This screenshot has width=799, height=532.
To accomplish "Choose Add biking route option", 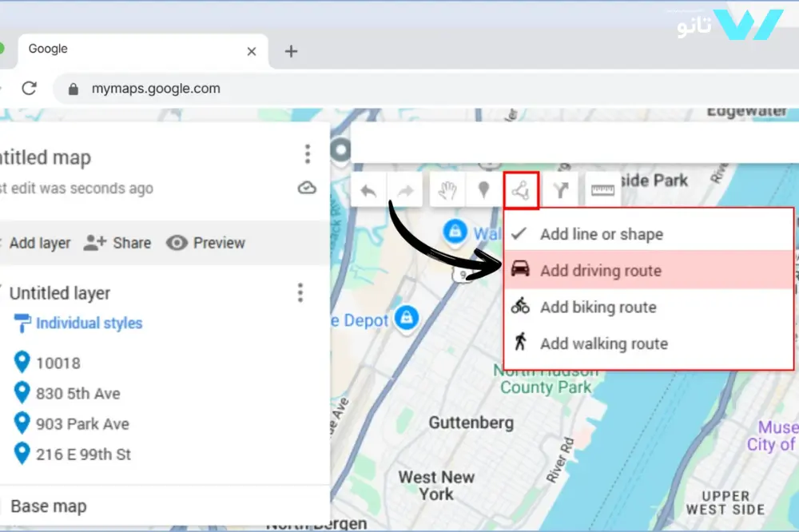I will [x=598, y=308].
